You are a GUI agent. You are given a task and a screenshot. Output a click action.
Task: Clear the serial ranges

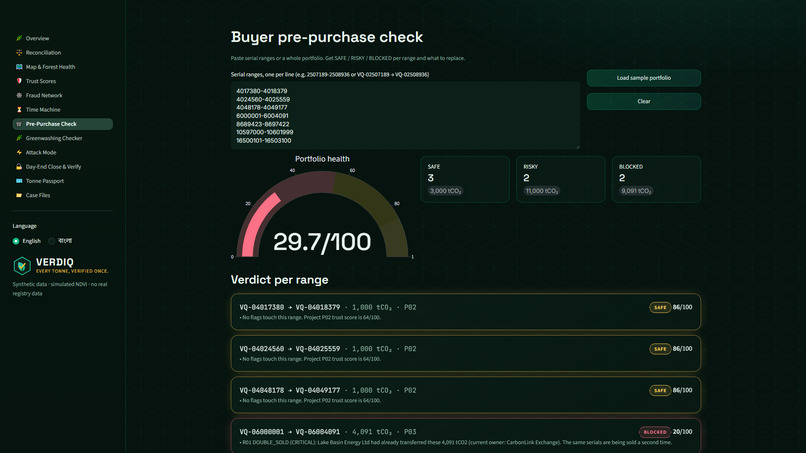pos(644,101)
